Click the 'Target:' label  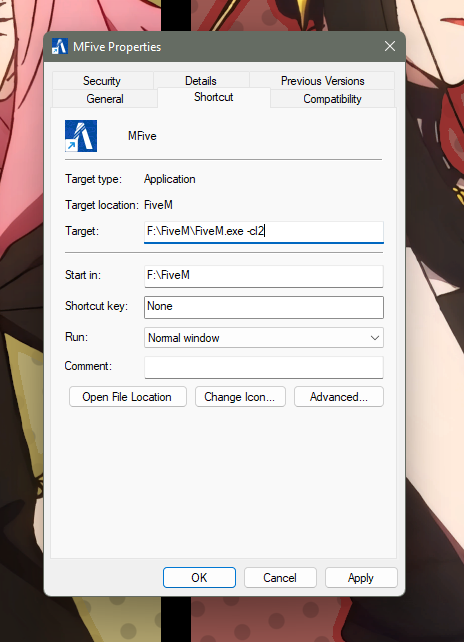(82, 231)
